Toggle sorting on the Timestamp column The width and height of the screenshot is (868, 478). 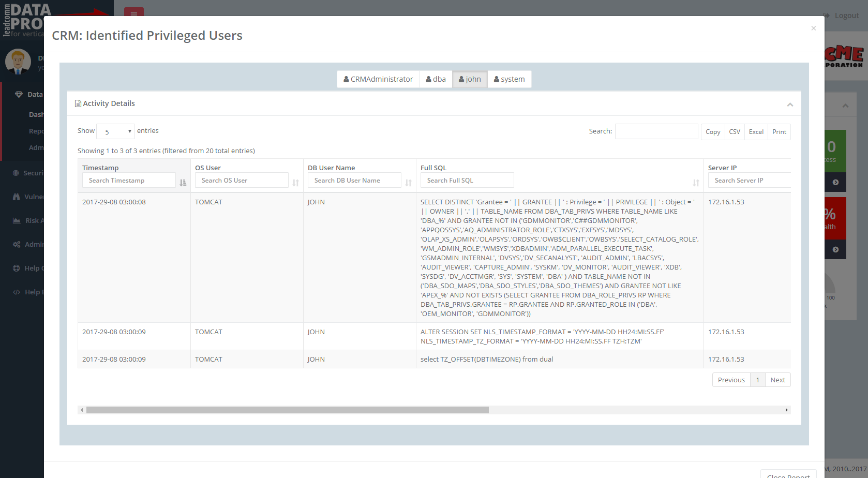(x=182, y=183)
